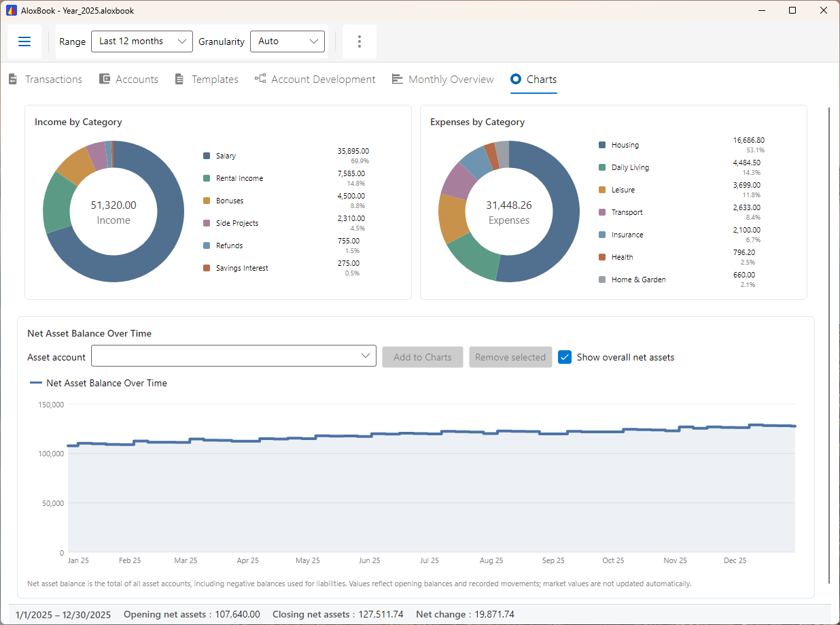The width and height of the screenshot is (840, 625).
Task: Click the Rental Income legend swatch
Action: click(x=207, y=178)
